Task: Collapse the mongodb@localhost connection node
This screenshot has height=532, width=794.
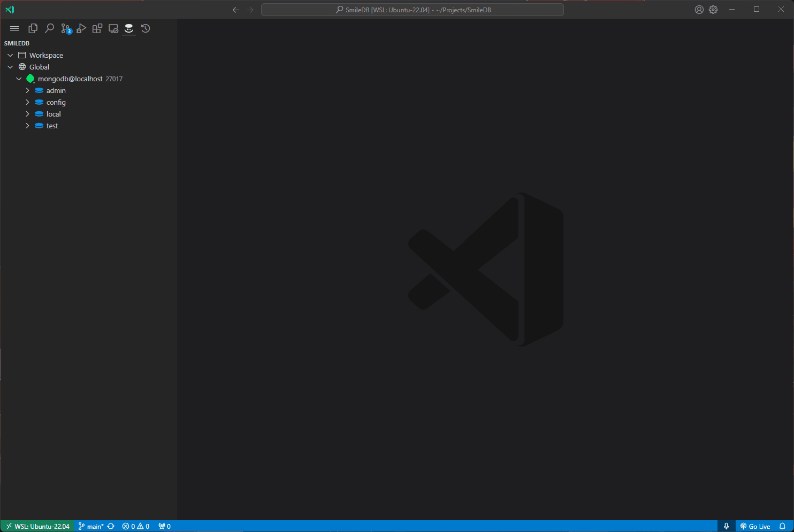Action: point(19,79)
